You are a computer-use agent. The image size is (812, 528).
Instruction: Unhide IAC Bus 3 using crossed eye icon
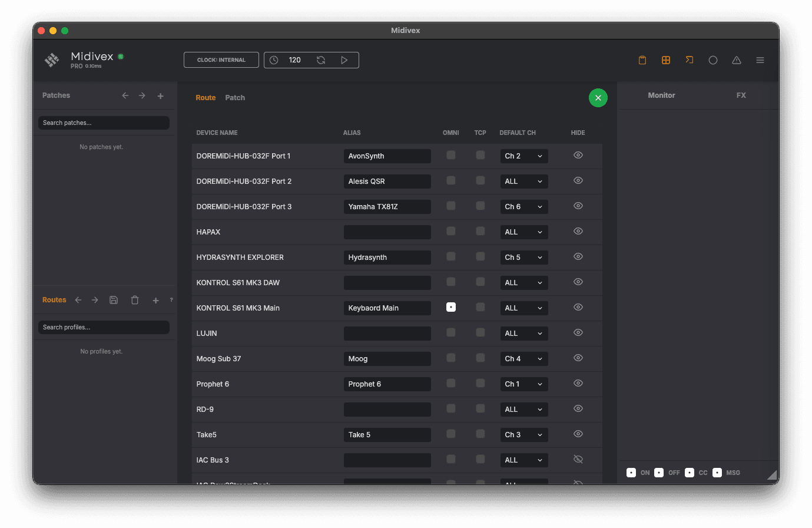point(578,459)
